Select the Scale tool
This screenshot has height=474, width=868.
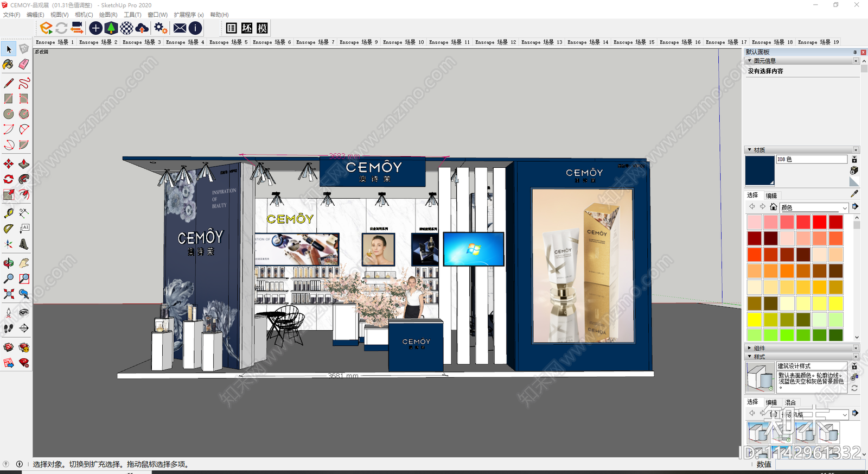(9, 194)
